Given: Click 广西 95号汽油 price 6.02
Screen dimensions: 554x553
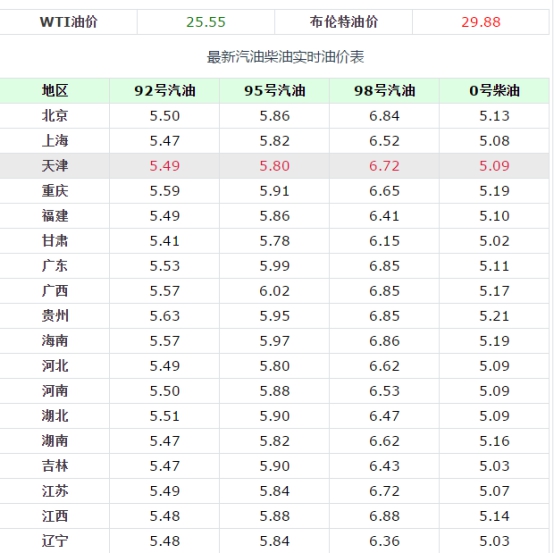Looking at the screenshot, I should click(275, 291).
